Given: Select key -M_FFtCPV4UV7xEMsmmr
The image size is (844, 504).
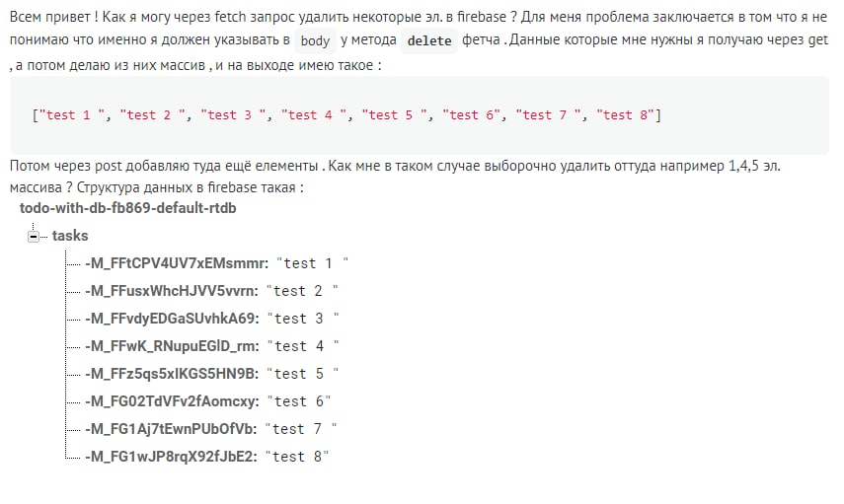Looking at the screenshot, I should 177,263.
